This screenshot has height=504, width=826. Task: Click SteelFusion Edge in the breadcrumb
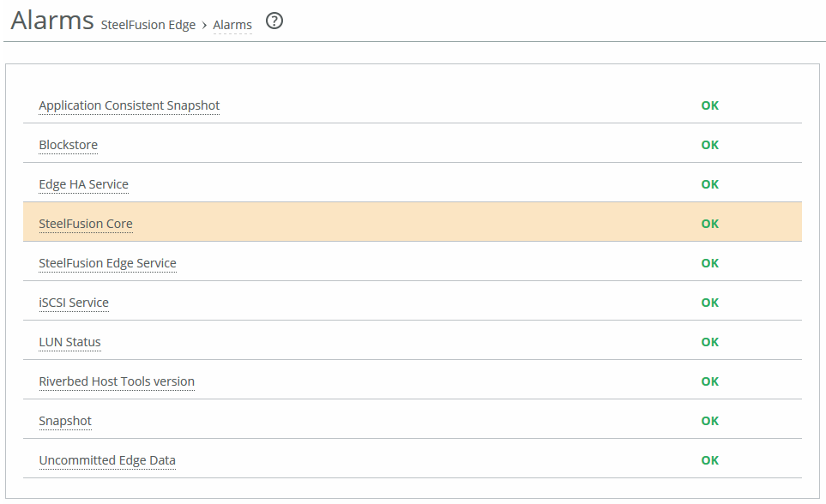(148, 25)
